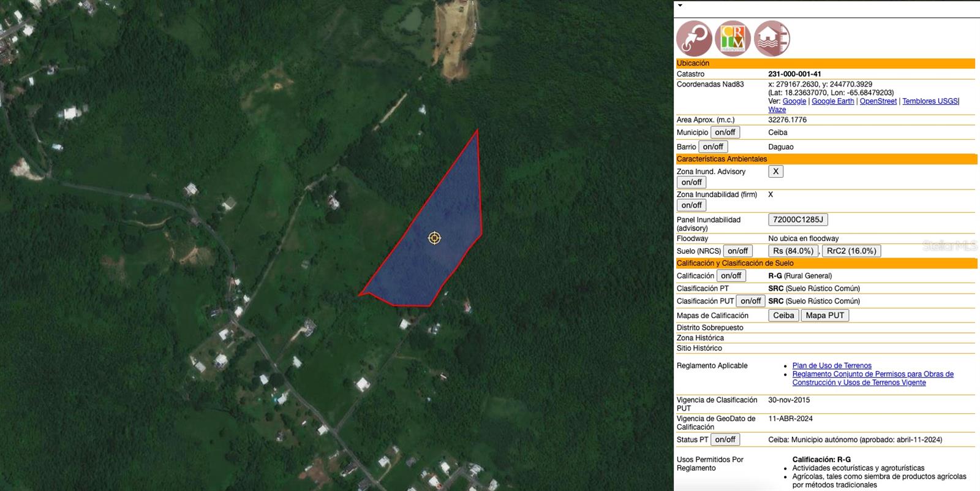Click the pink satellite search icon

click(694, 39)
